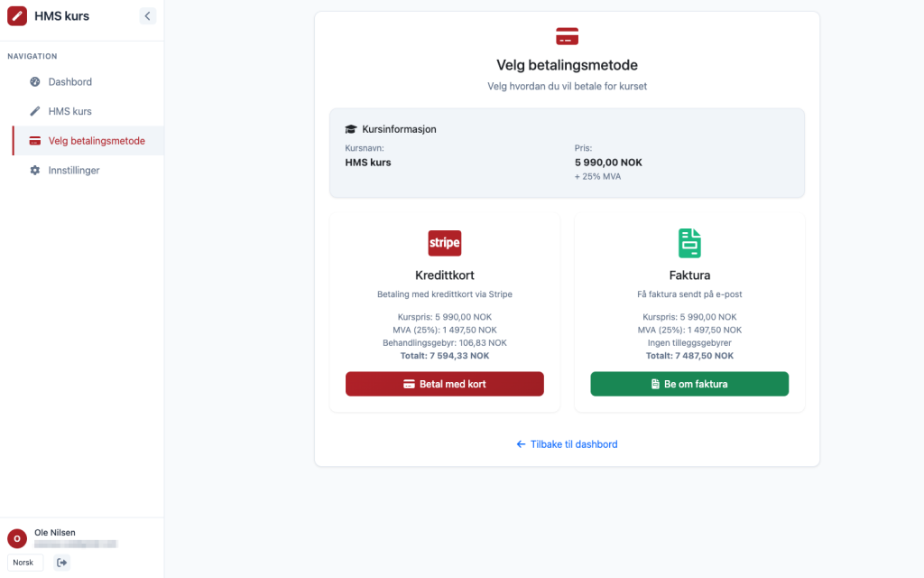Click the graduation cap icon by Kursinformasjon
This screenshot has width=924, height=578.
coord(351,129)
